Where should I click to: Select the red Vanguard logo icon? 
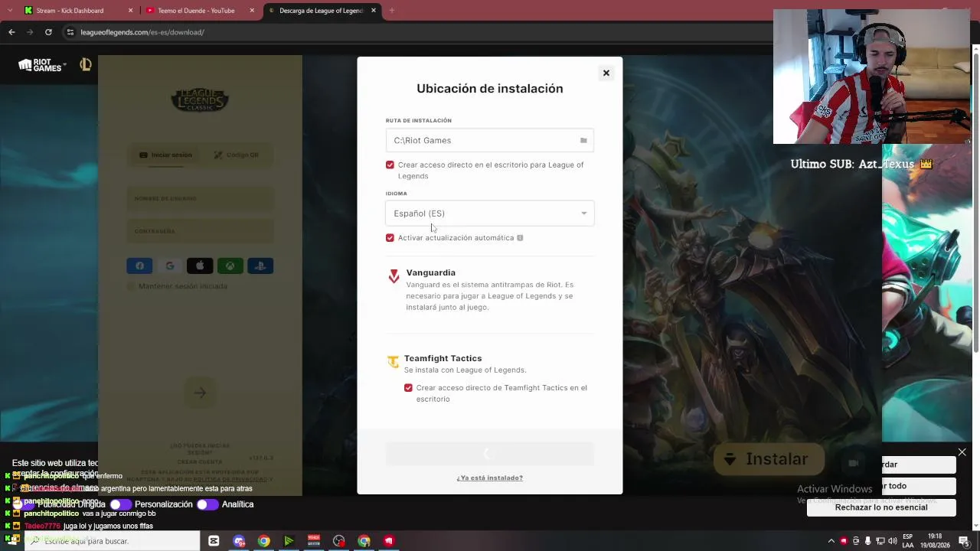[x=394, y=276]
